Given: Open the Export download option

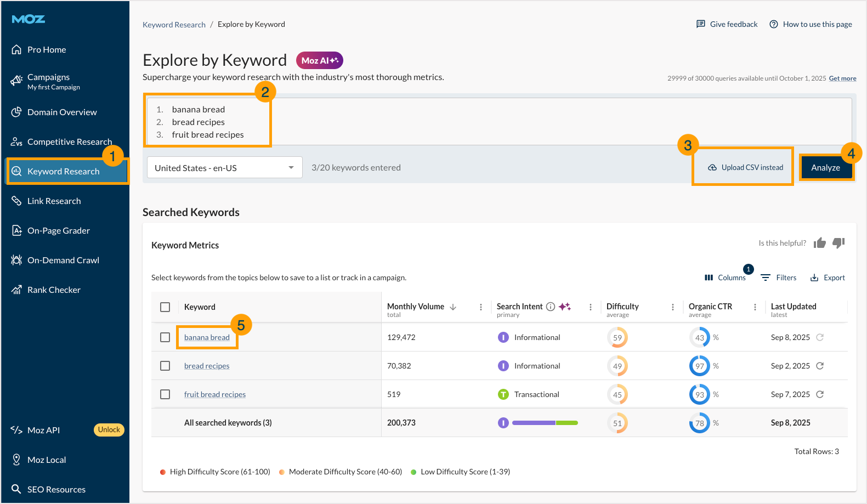Looking at the screenshot, I should coord(828,278).
